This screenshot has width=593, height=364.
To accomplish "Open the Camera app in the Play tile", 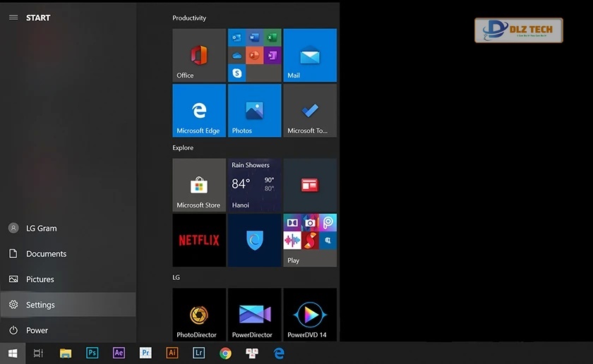I will 310,222.
